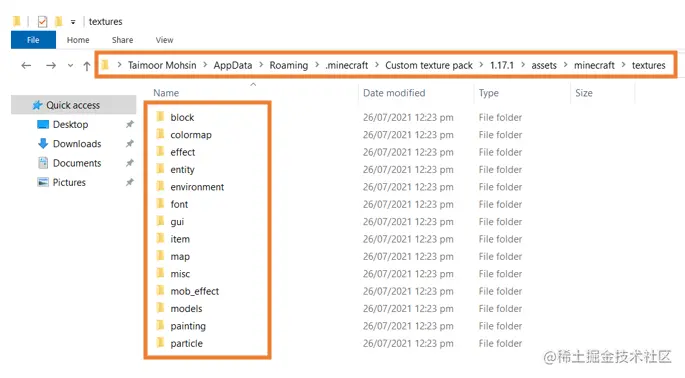Open the block folder icon
This screenshot has height=378, width=685.
click(x=160, y=117)
